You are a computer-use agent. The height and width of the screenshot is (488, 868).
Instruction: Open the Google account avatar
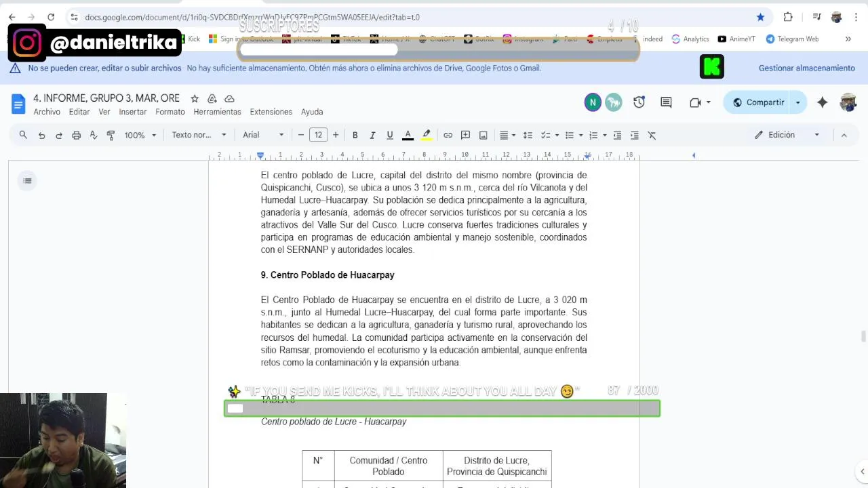click(848, 102)
